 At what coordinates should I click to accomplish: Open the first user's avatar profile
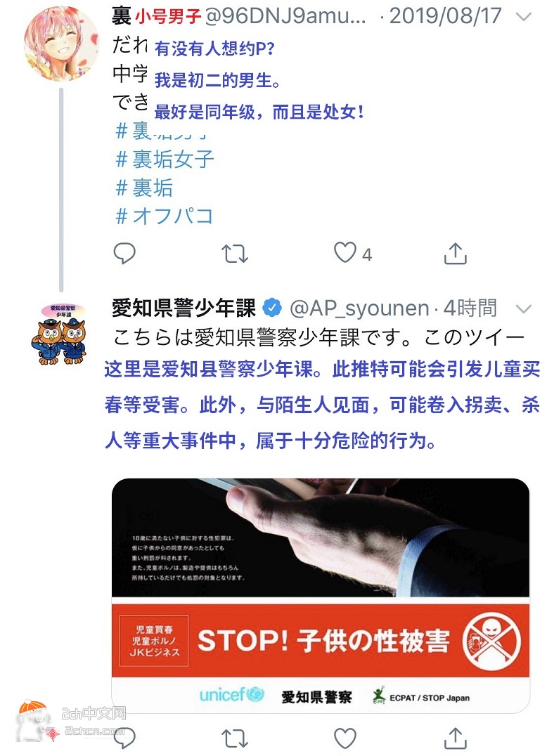61,44
